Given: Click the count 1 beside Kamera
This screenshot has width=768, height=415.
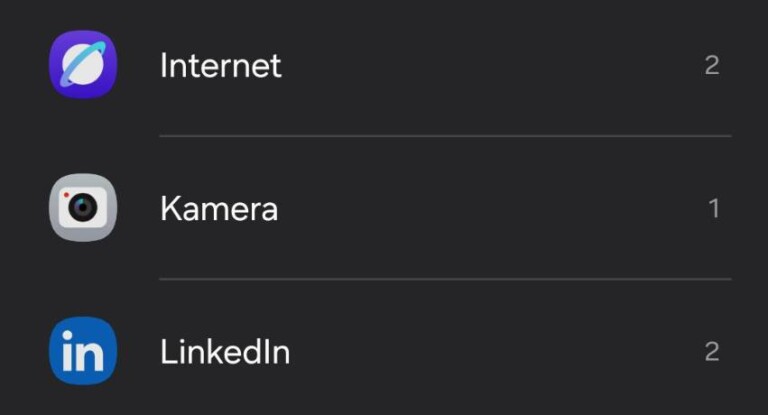Looking at the screenshot, I should tap(714, 209).
